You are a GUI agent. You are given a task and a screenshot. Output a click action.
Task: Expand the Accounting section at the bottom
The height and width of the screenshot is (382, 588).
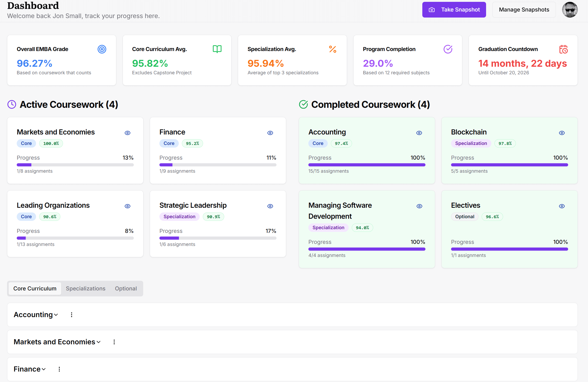[x=56, y=315]
